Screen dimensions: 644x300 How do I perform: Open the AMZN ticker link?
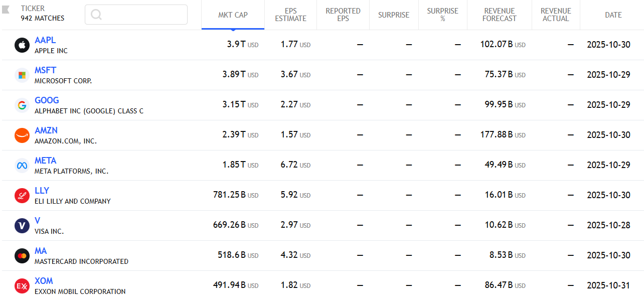click(46, 130)
